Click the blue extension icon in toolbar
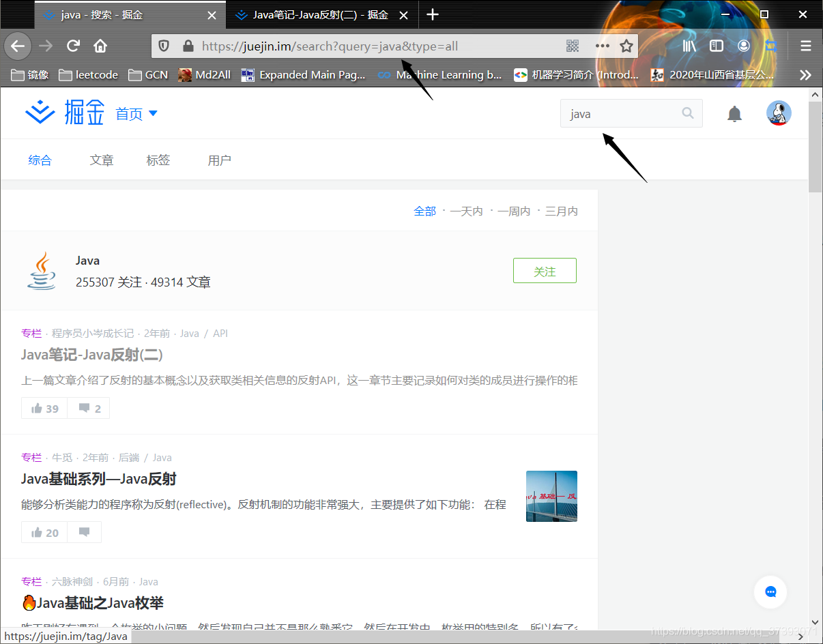This screenshot has width=823, height=644. pos(771,46)
